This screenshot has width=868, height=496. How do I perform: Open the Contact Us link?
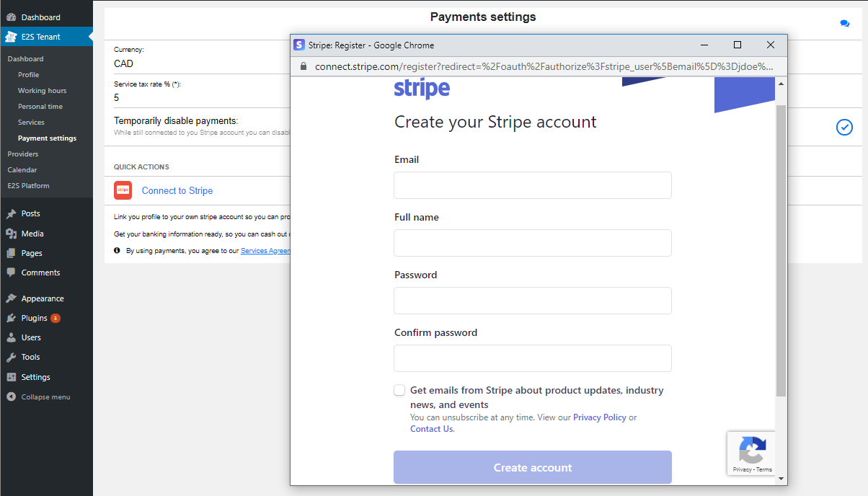(431, 429)
